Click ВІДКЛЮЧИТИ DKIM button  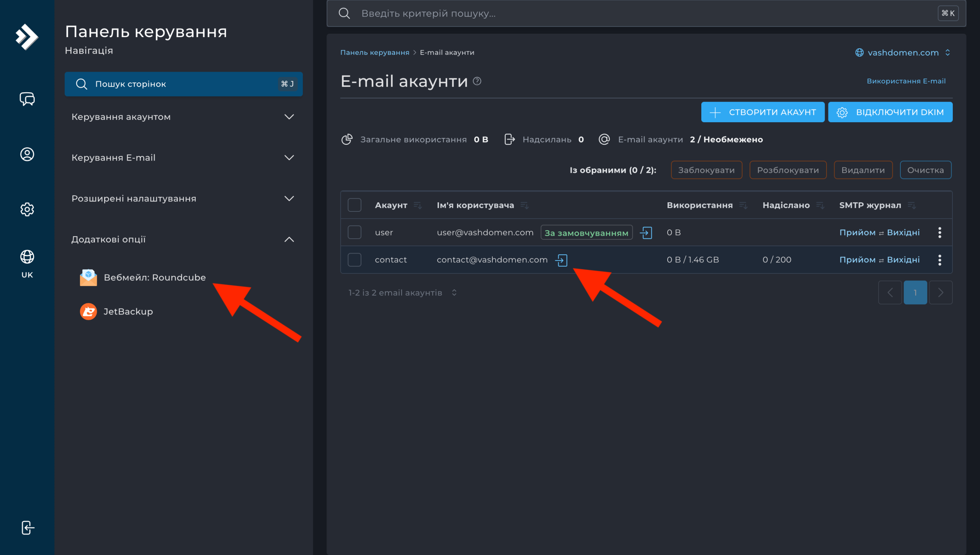click(x=890, y=112)
